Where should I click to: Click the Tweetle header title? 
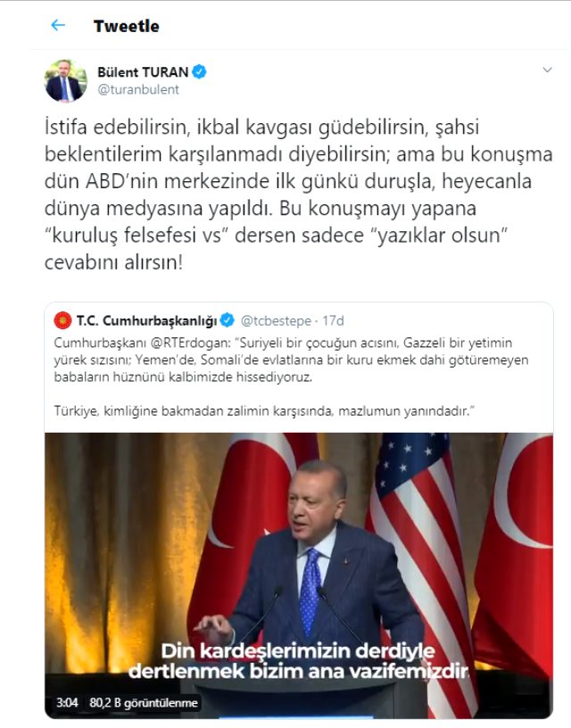pos(127,26)
